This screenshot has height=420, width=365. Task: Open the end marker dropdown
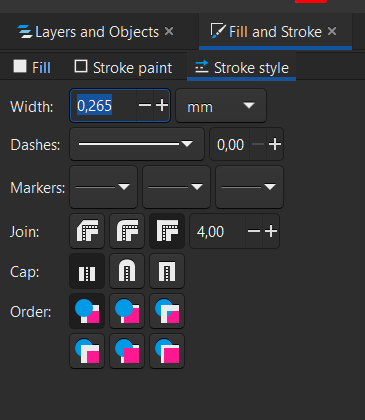[x=250, y=187]
